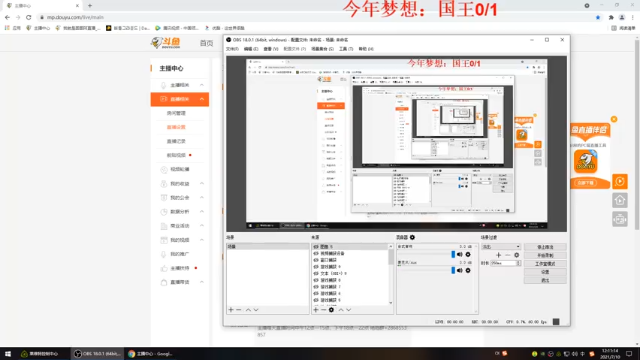Viewport: 640px width, 360px height.
Task: Open the 设置 settings button in OBS
Action: pyautogui.click(x=545, y=272)
